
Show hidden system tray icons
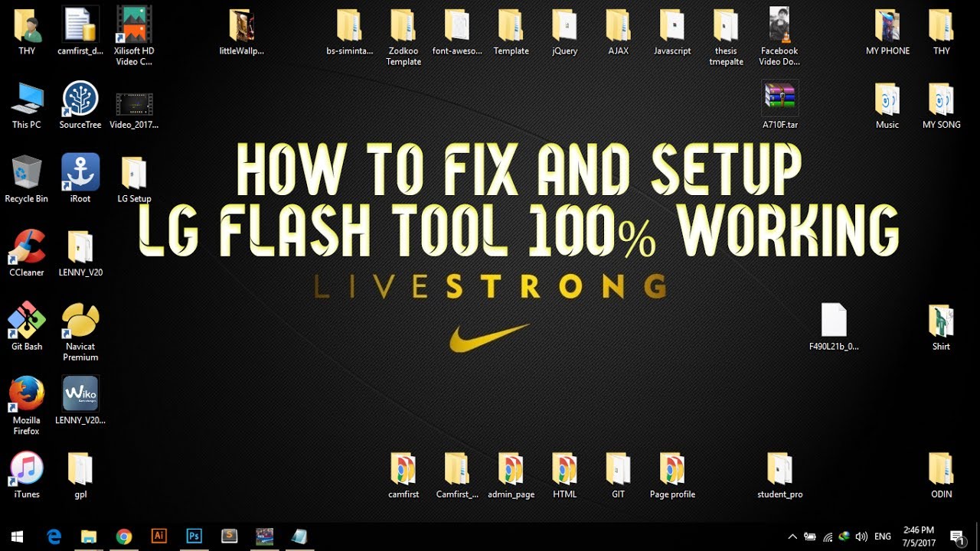coord(792,536)
